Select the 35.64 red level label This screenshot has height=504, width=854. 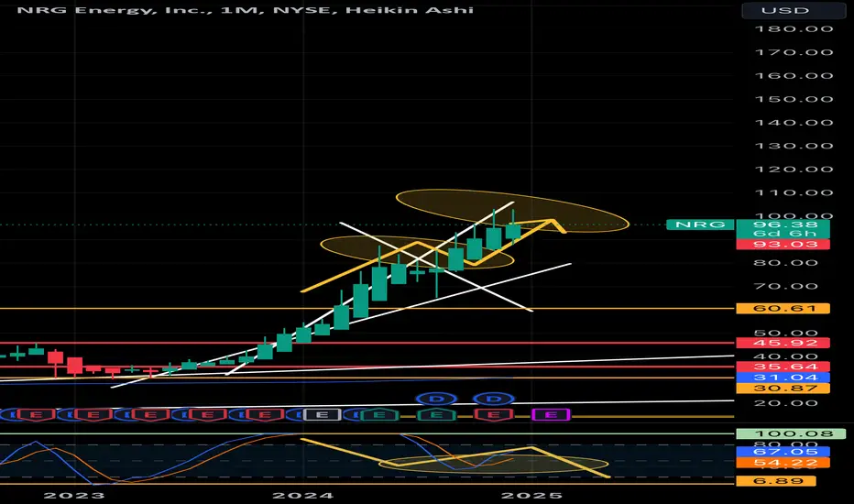(783, 367)
